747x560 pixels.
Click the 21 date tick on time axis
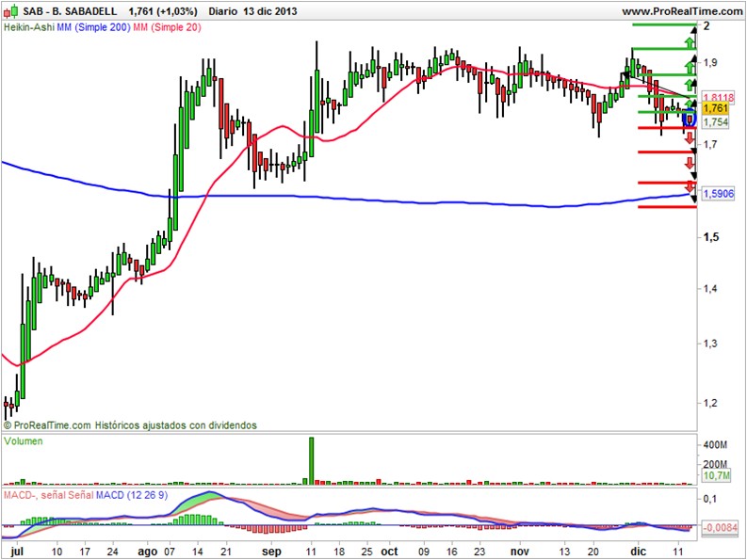coord(226,552)
